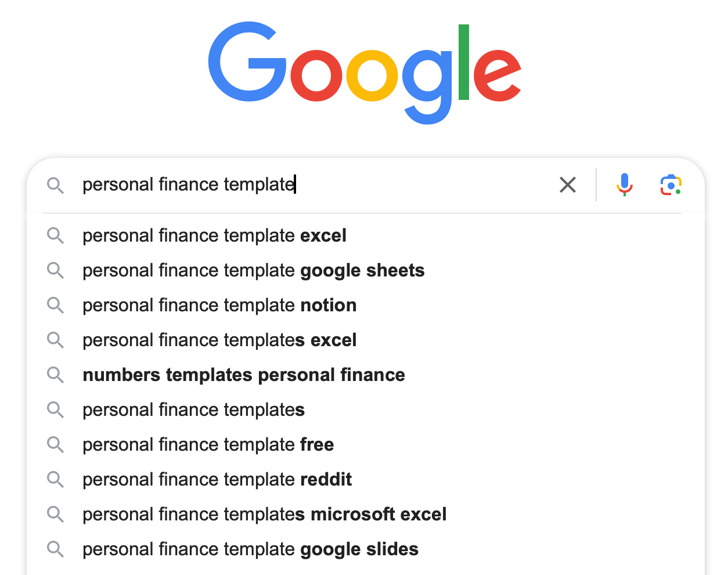Click the Google logo
Screen dimensions: 728x575
click(365, 73)
